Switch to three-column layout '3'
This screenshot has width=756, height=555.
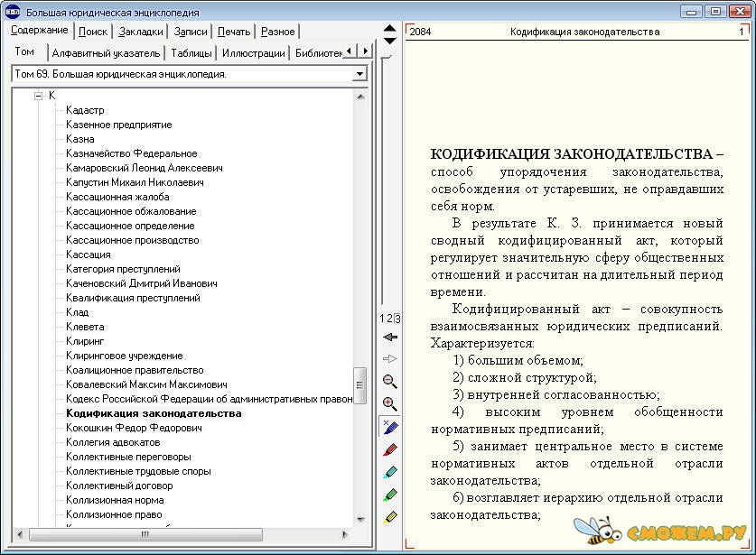pos(397,319)
